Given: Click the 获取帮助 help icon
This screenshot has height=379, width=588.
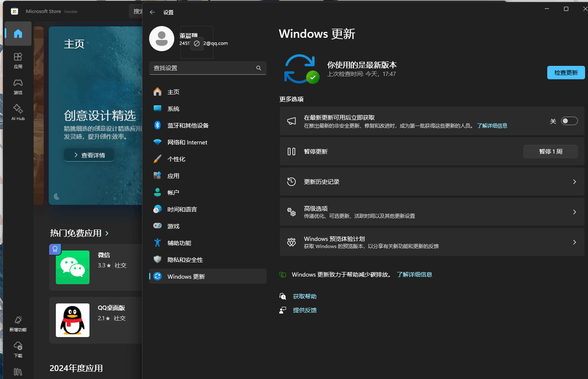Looking at the screenshot, I should pyautogui.click(x=283, y=296).
